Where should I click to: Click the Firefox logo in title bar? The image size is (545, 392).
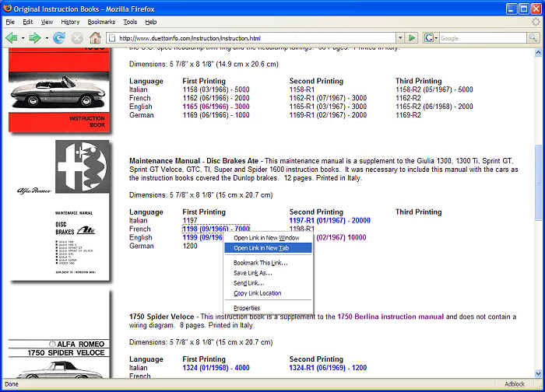coord(7,8)
